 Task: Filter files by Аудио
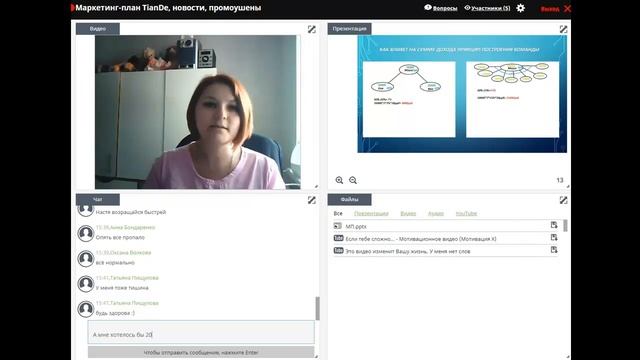436,213
